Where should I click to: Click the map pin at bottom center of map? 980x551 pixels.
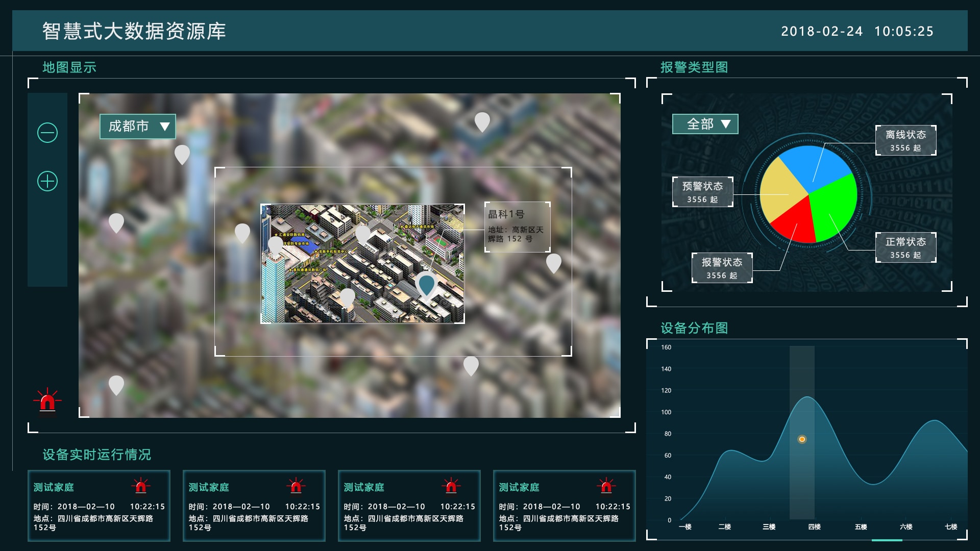[471, 366]
